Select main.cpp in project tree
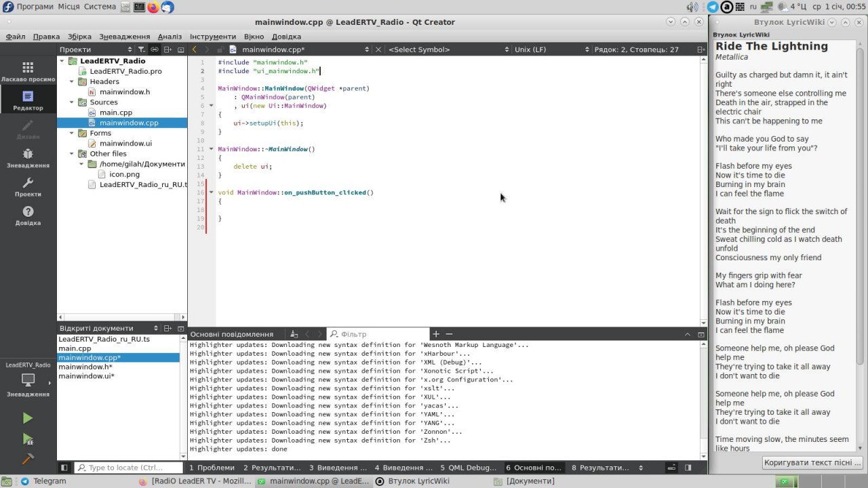The height and width of the screenshot is (488, 868). tap(116, 113)
